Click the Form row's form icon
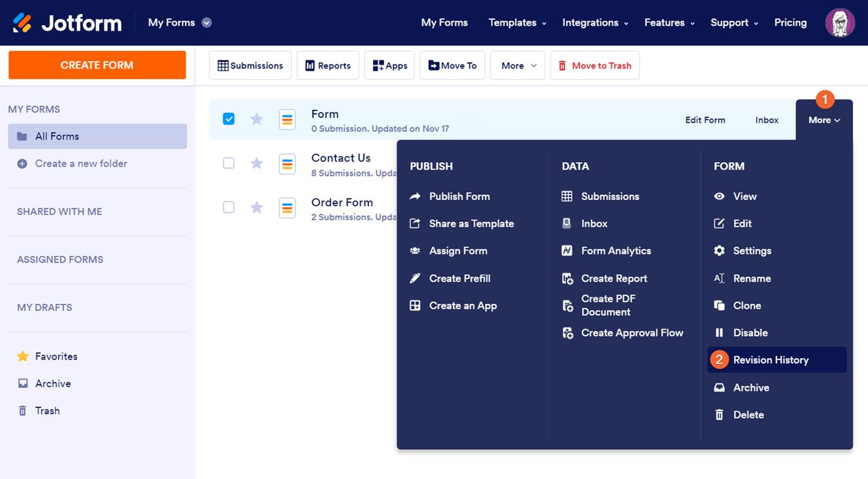Image resolution: width=868 pixels, height=479 pixels. [x=287, y=119]
